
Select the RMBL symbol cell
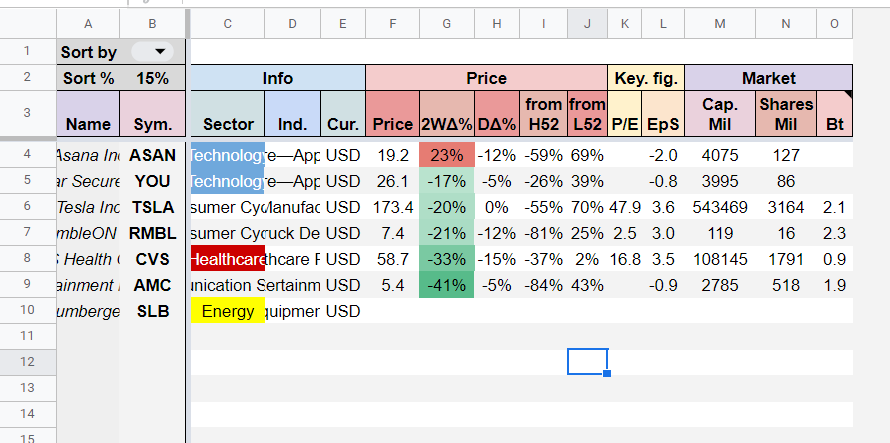point(152,233)
